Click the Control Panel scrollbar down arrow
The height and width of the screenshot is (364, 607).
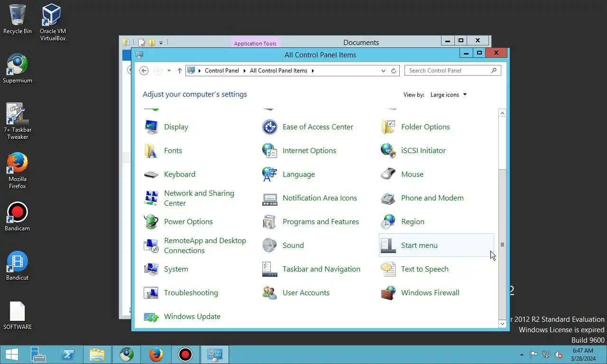point(502,324)
